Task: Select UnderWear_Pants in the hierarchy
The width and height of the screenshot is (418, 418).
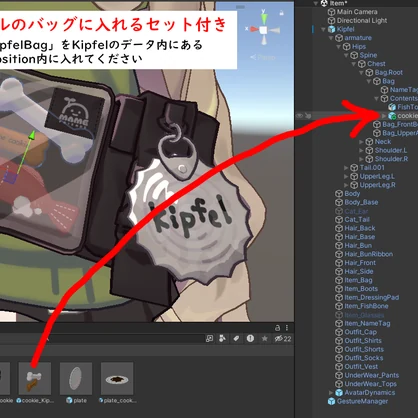Action: click(x=372, y=375)
